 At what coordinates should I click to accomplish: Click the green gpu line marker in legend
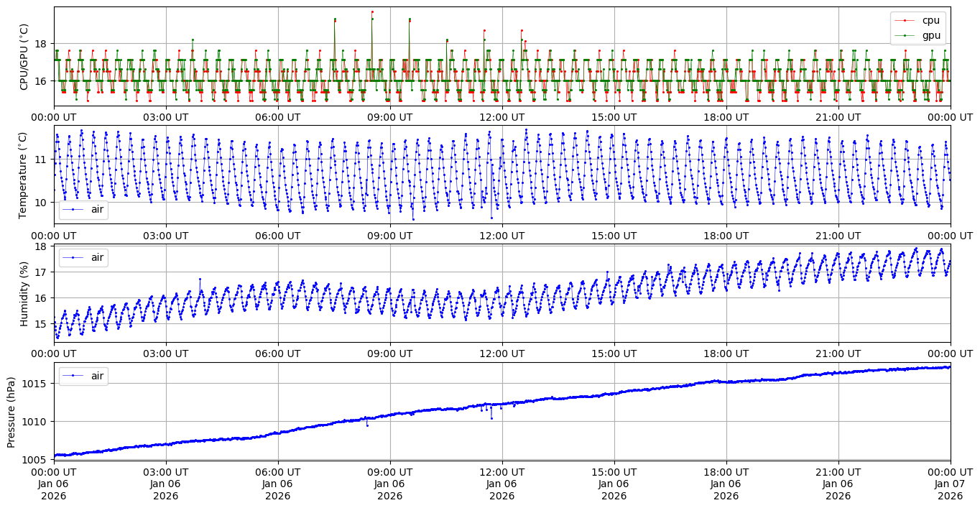pos(905,34)
